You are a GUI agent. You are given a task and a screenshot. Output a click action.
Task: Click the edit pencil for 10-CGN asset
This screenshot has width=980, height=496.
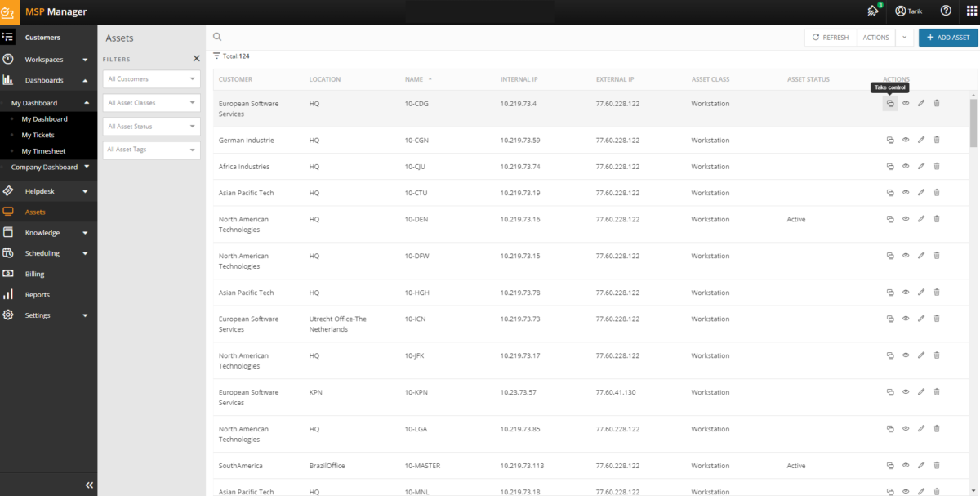[x=921, y=140]
